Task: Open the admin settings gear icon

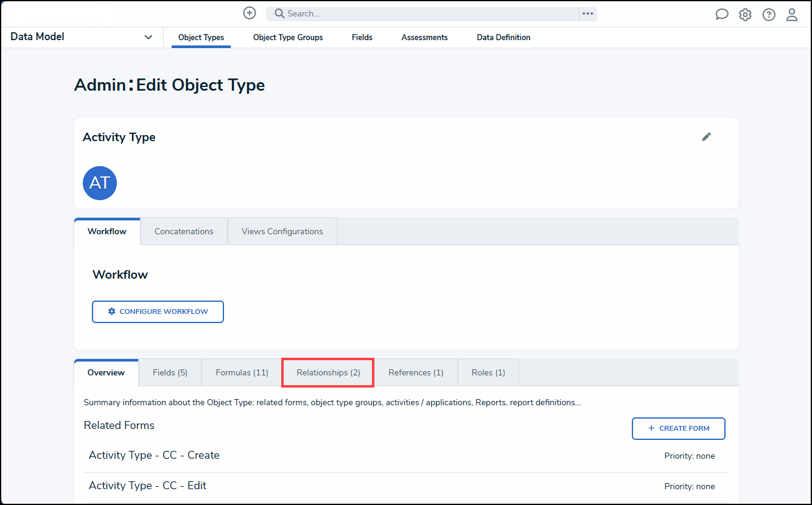Action: tap(745, 15)
